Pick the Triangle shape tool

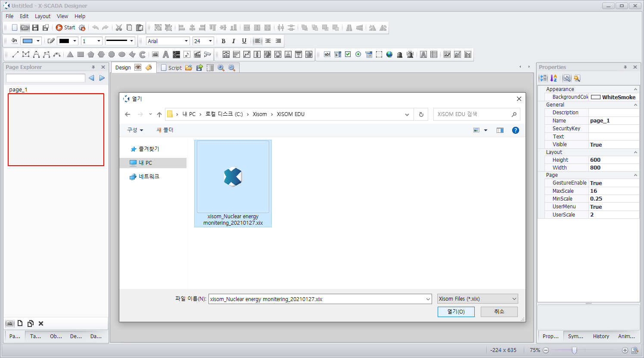(x=70, y=54)
